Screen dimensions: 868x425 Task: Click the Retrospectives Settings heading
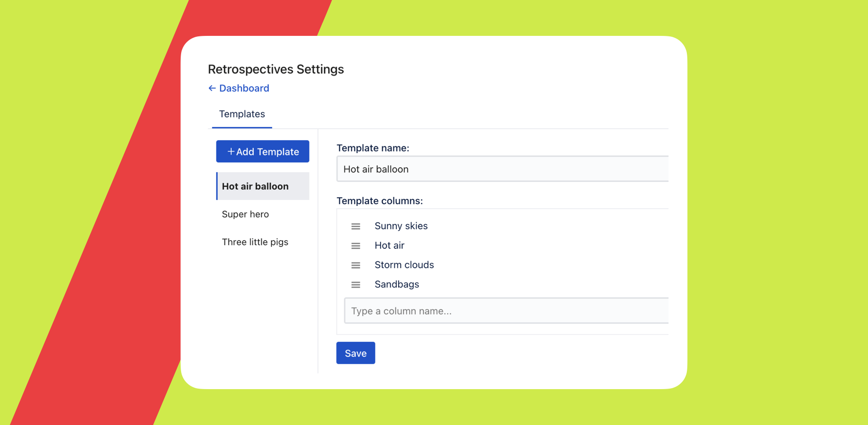pyautogui.click(x=276, y=69)
